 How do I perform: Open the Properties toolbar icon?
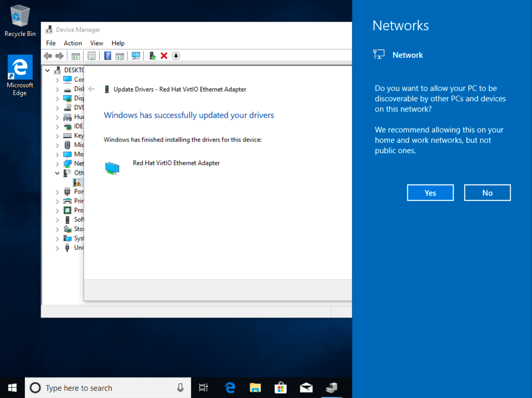coord(91,56)
